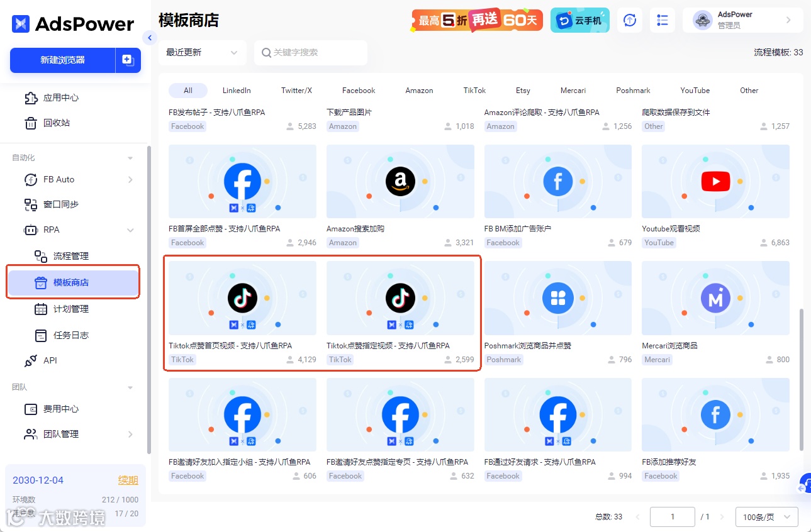811x532 pixels.
Task: Click the 续期 renew link
Action: 128,480
